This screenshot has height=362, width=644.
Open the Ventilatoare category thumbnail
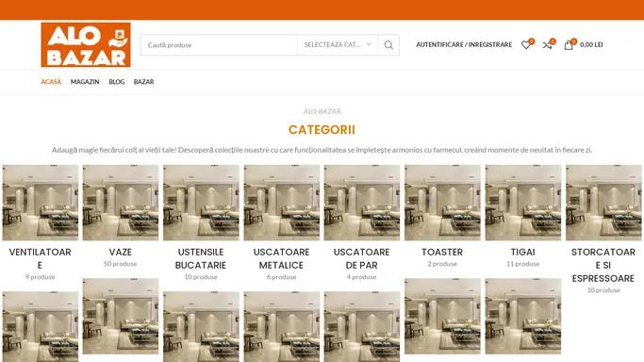click(41, 203)
